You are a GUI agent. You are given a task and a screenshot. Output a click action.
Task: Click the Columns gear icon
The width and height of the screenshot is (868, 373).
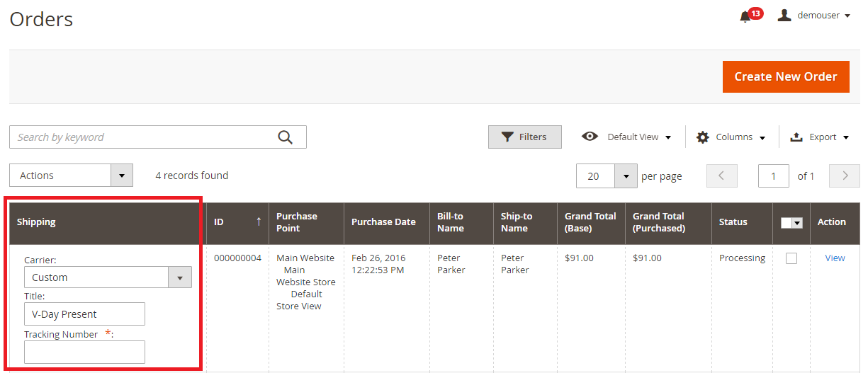pyautogui.click(x=702, y=137)
